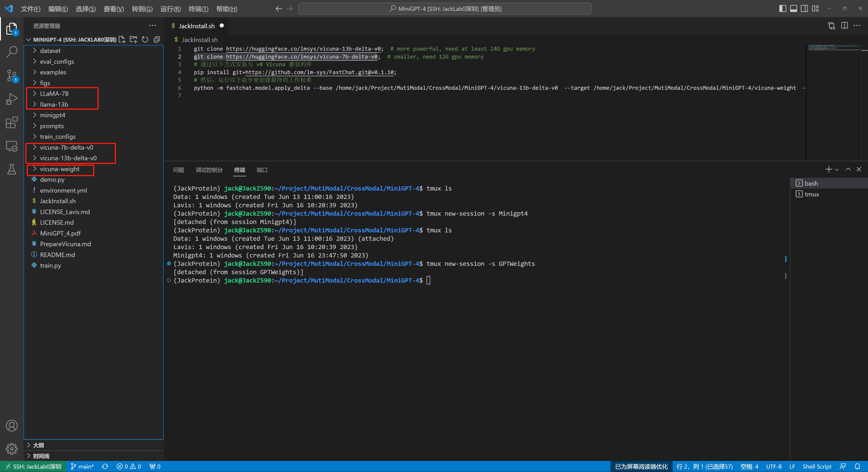868x472 pixels.
Task: Open the Remote Explorer view
Action: (12, 146)
